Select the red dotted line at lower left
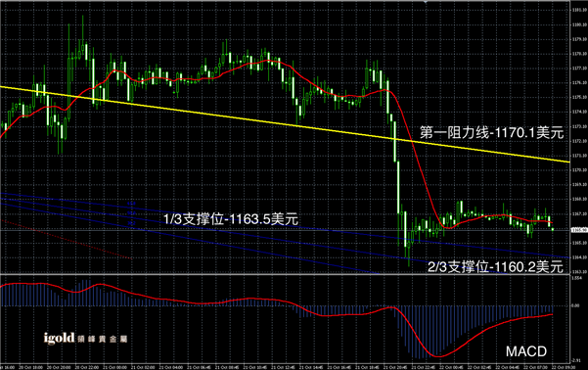The height and width of the screenshot is (370, 588). [66, 239]
